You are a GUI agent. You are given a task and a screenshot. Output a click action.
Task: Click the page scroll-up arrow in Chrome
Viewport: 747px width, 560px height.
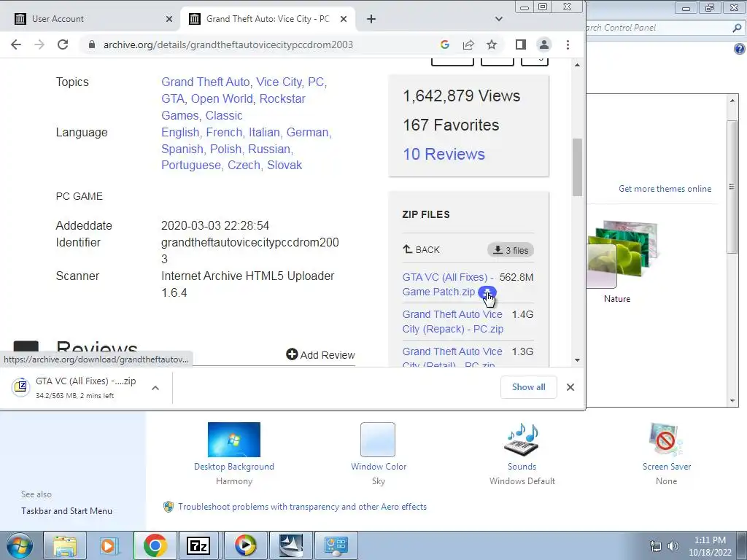coord(578,65)
